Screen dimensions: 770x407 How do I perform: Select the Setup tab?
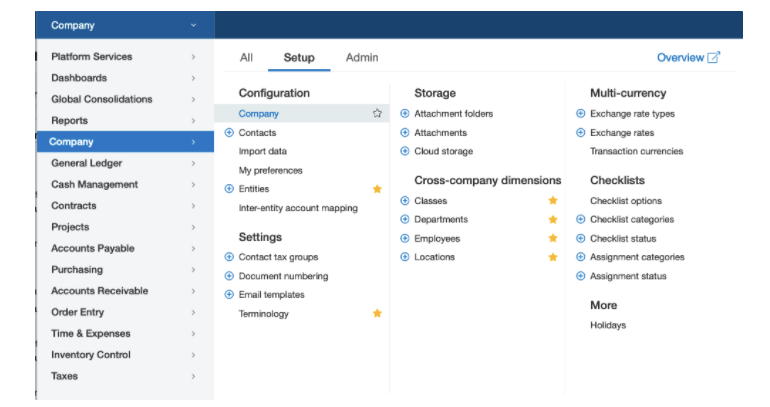[x=299, y=57]
